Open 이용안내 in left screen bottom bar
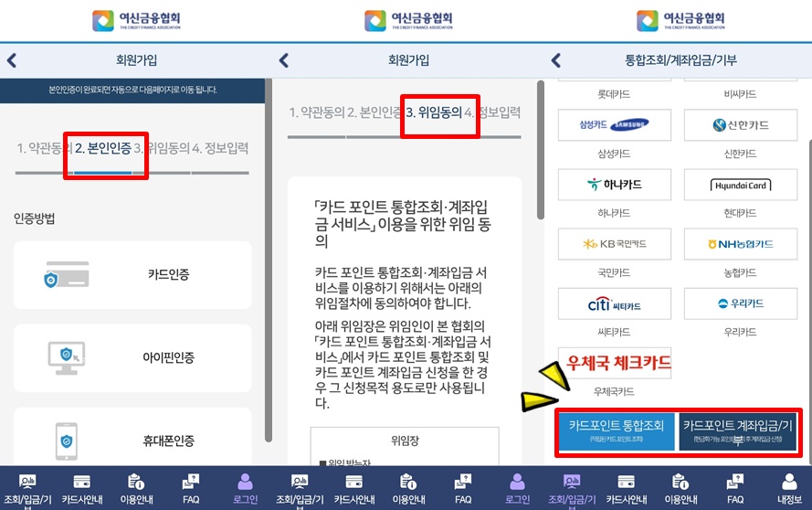The height and width of the screenshot is (510, 812). [136, 489]
